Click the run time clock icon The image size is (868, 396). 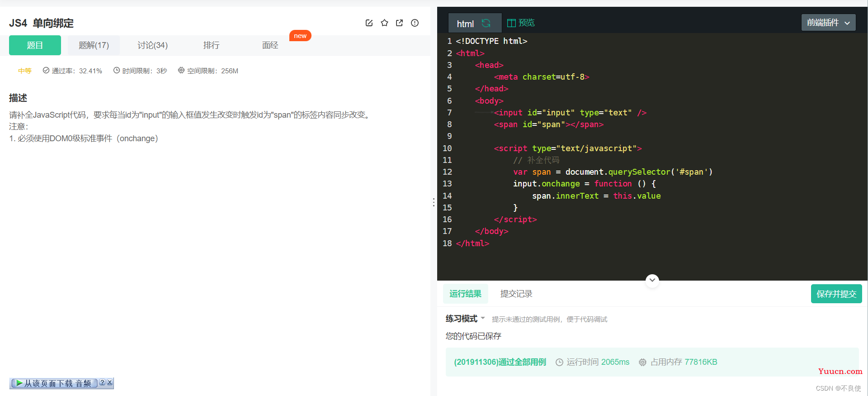tap(559, 362)
